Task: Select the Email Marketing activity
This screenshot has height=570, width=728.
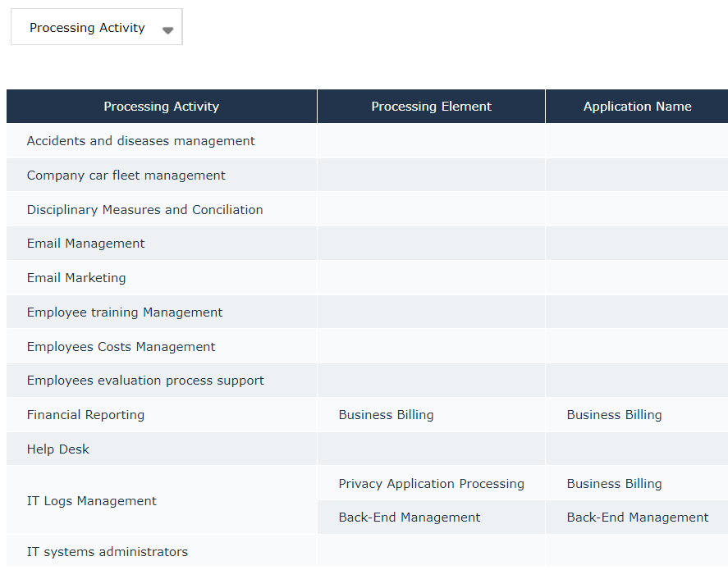Action: pyautogui.click(x=76, y=278)
